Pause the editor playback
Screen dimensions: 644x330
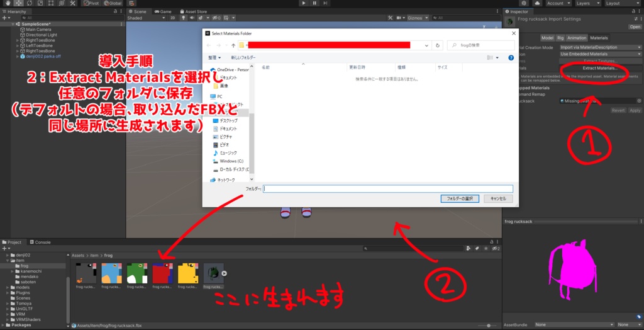tap(314, 3)
